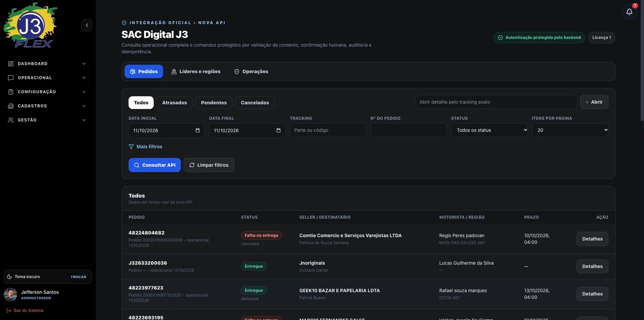
Task: Switch to the Pedidos tab
Action: point(144,71)
